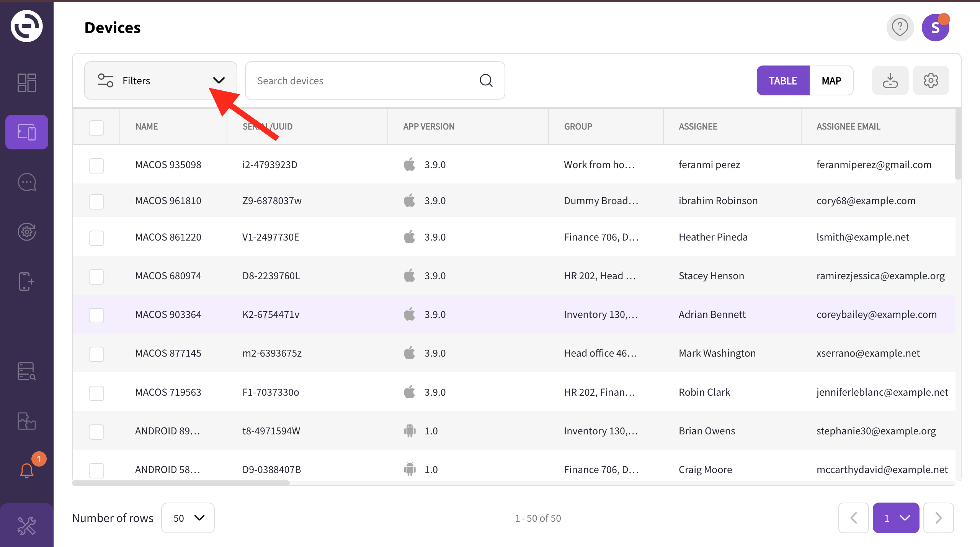Click the Apple icon in MACOS 861220 row
The image size is (980, 547).
click(409, 237)
